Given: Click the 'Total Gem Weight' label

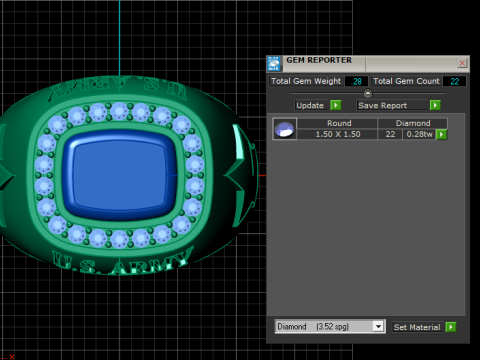Looking at the screenshot, I should [x=306, y=81].
